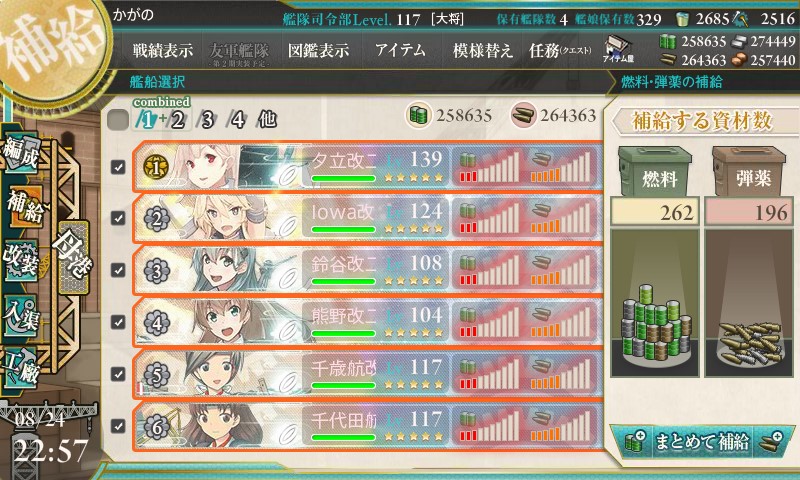
Task: Open the 入渠 docking sidebar icon
Action: tap(21, 315)
